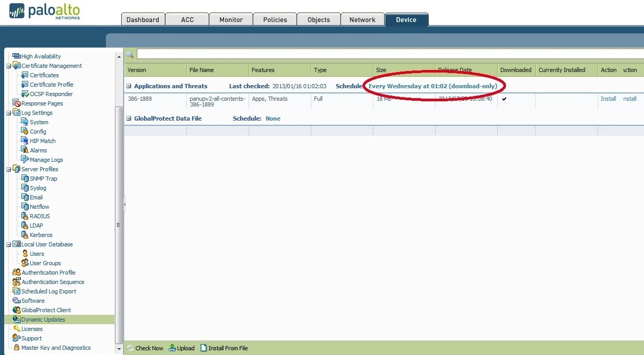Viewport: 644px width, 355px height.
Task: Click the System log settings icon
Action: coord(25,122)
